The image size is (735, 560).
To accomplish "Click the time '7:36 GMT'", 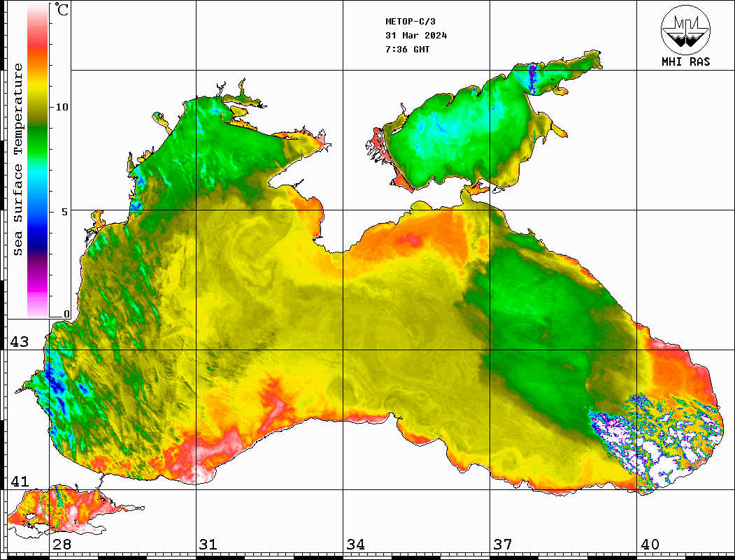I will click(x=407, y=49).
